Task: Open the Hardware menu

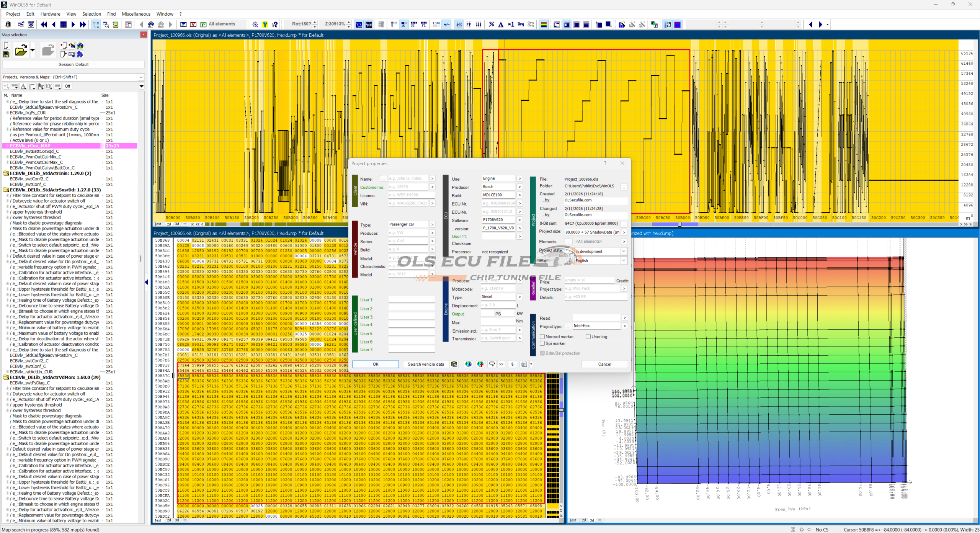Action: pyautogui.click(x=50, y=14)
